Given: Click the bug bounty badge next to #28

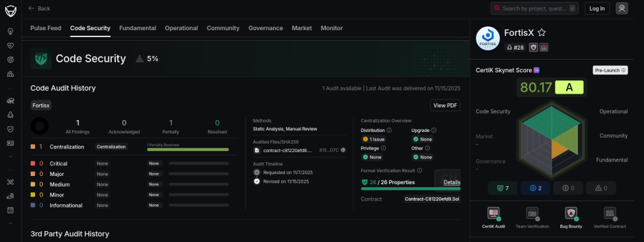Looking at the screenshot, I should [x=533, y=48].
